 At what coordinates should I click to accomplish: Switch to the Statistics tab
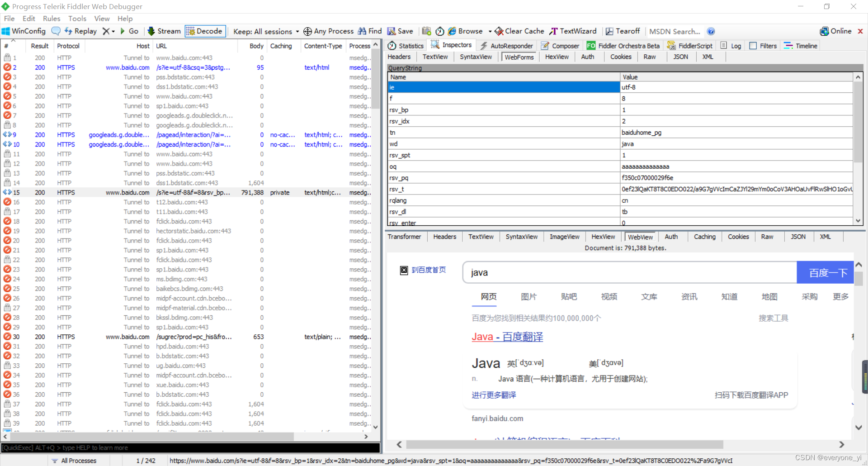tap(406, 46)
